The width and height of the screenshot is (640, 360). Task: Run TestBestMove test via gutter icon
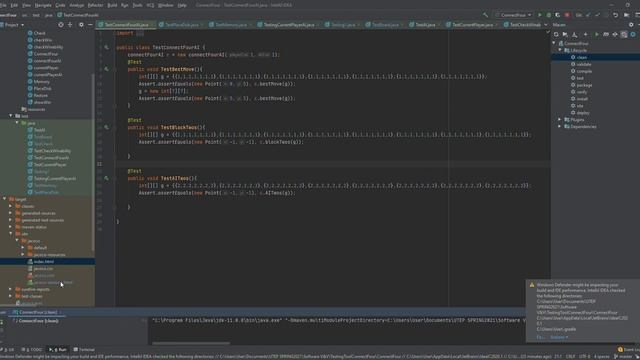[x=107, y=69]
